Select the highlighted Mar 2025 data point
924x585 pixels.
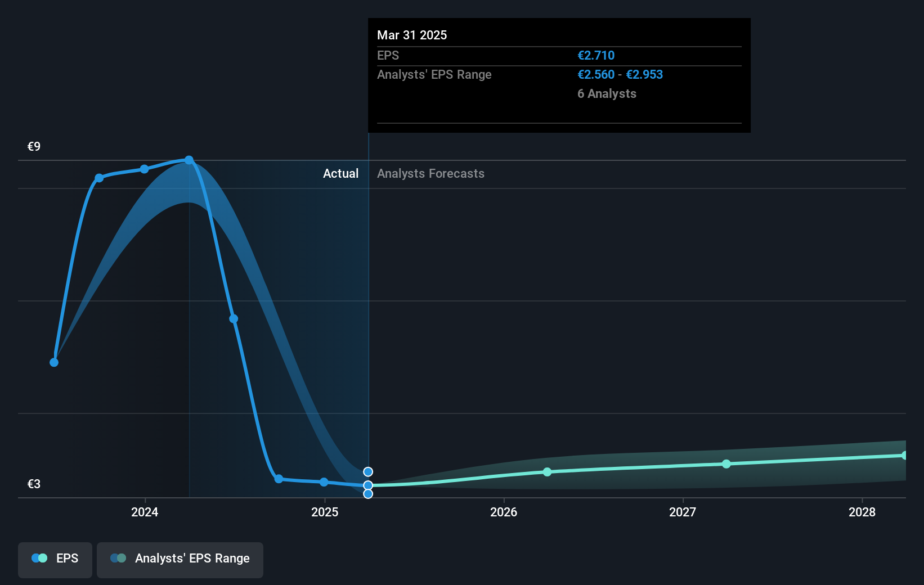[369, 484]
